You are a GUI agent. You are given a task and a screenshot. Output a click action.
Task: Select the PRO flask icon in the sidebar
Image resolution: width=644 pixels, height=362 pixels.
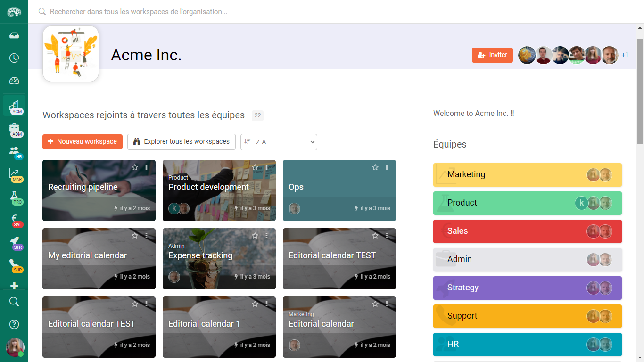pos(14,197)
